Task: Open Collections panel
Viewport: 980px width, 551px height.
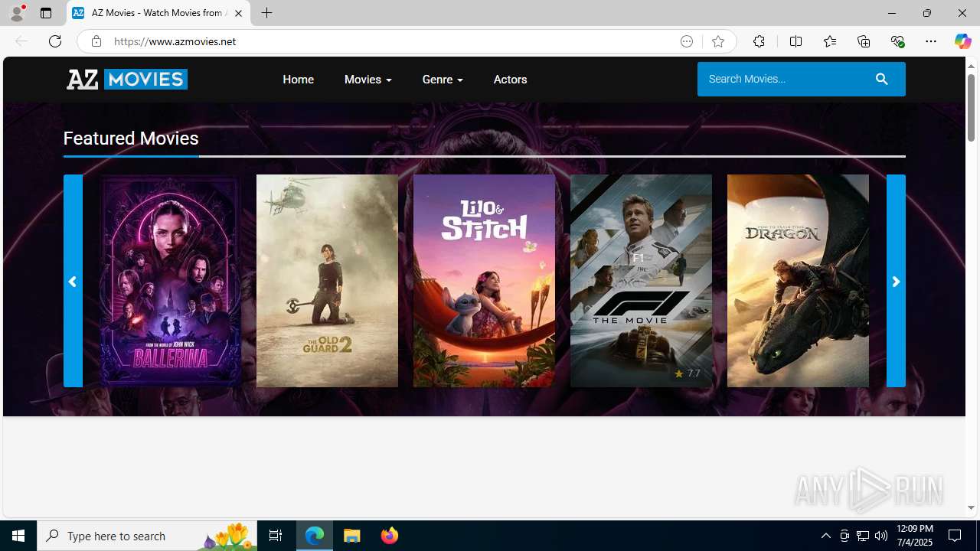Action: [864, 41]
